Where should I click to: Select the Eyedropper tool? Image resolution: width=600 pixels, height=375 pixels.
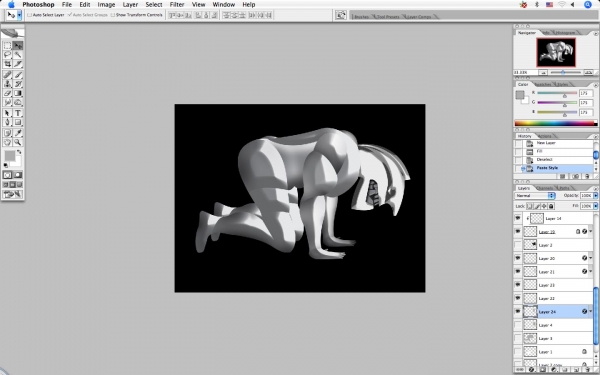tap(18, 133)
